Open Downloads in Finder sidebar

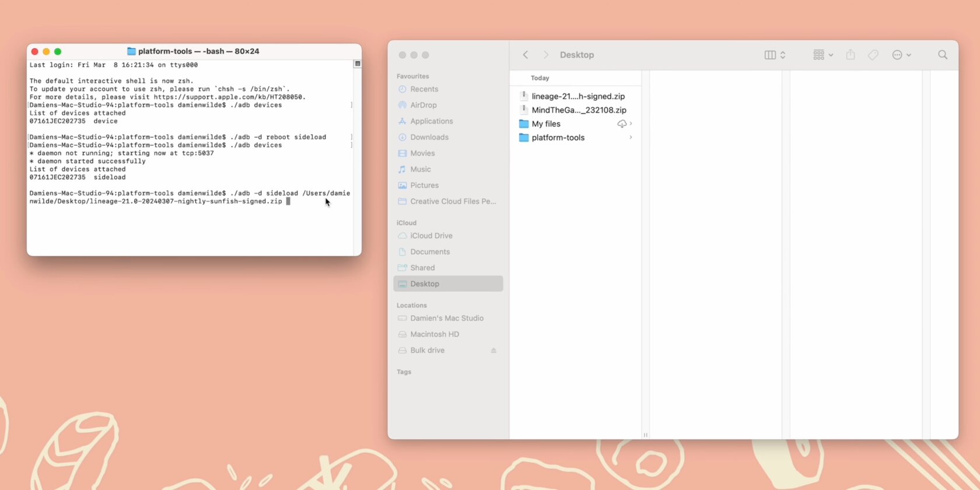tap(448, 137)
